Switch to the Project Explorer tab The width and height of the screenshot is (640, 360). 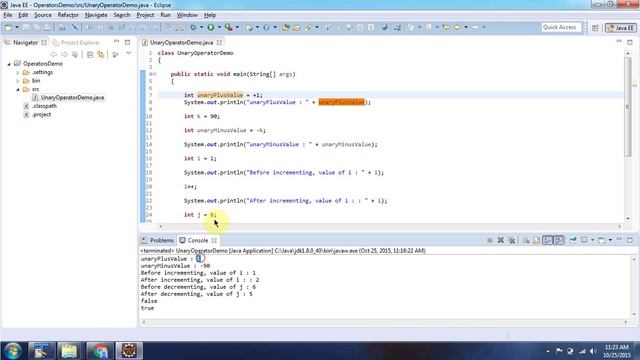[76, 42]
